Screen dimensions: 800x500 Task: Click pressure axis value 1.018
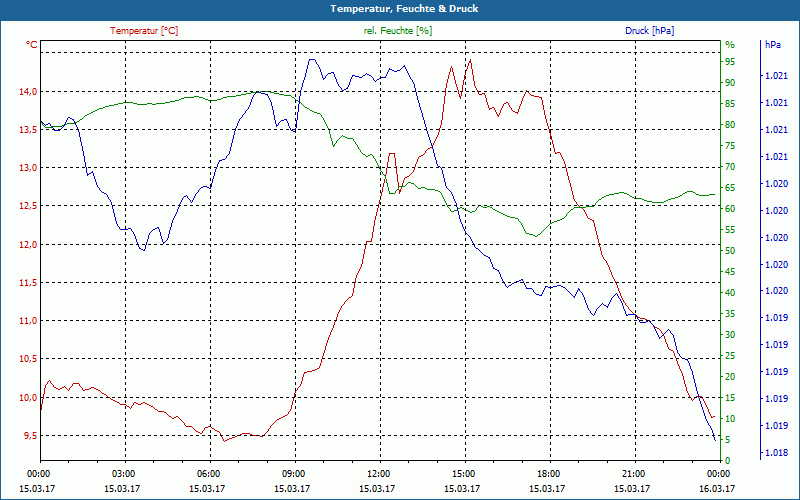(776, 453)
